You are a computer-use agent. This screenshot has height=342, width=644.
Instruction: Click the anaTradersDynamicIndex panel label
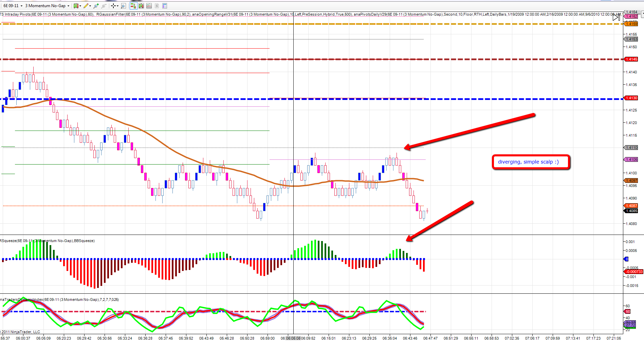[59, 300]
